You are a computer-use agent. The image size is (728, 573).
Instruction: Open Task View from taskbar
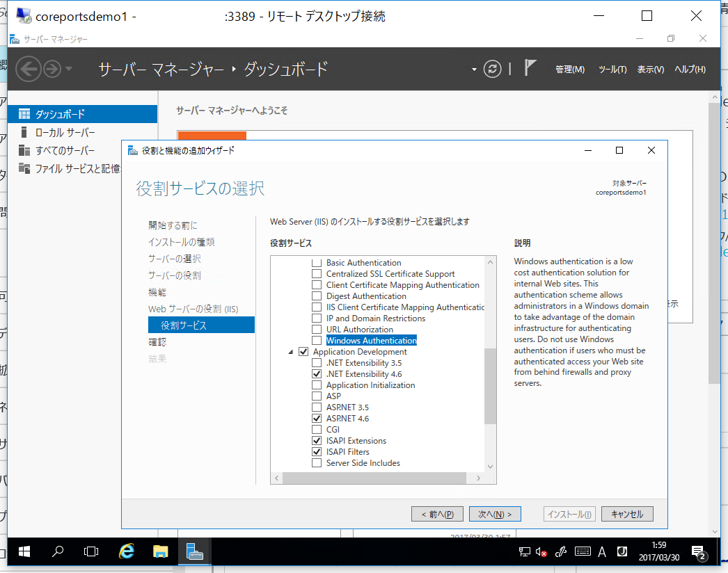pos(91,551)
